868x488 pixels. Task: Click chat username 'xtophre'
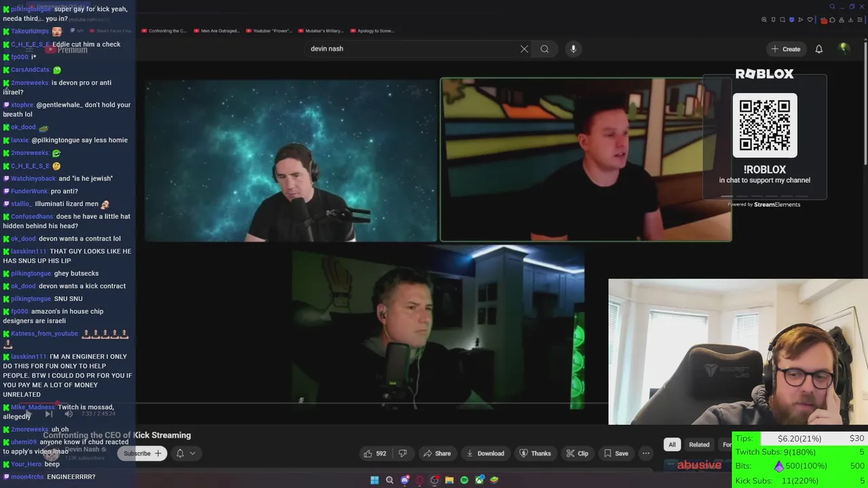pos(22,105)
